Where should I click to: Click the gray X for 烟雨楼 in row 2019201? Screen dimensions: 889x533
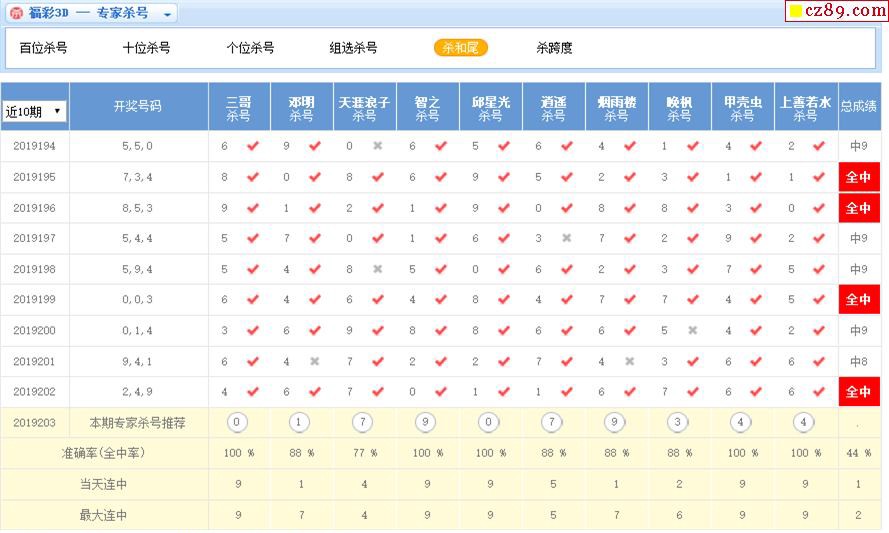(629, 361)
